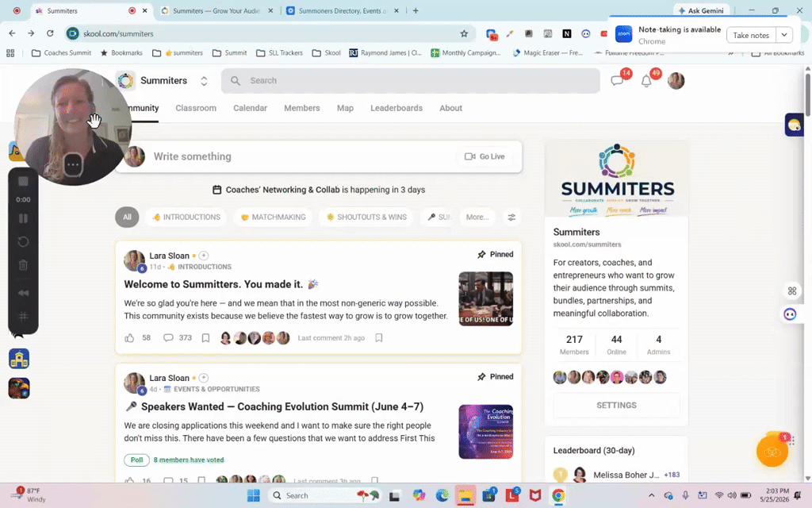Select the All category filter

tap(127, 217)
